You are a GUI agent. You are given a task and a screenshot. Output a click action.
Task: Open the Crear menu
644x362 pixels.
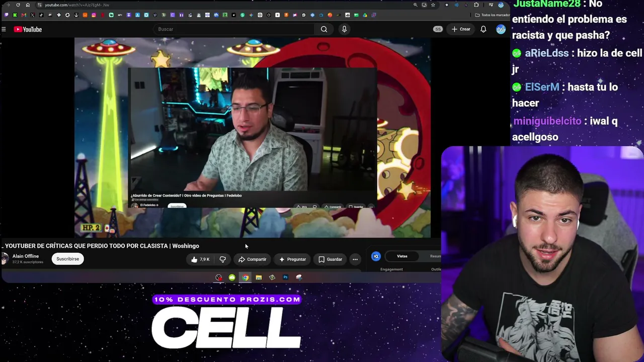click(461, 29)
